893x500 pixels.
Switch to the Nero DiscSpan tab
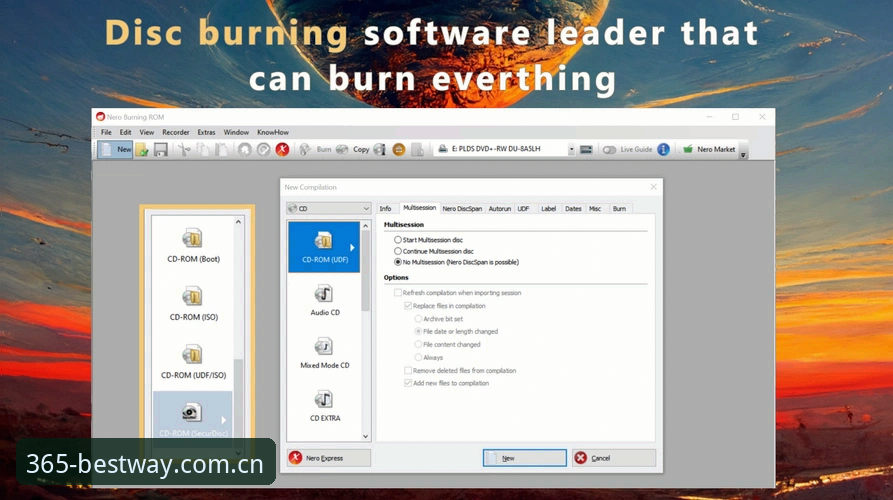click(462, 209)
